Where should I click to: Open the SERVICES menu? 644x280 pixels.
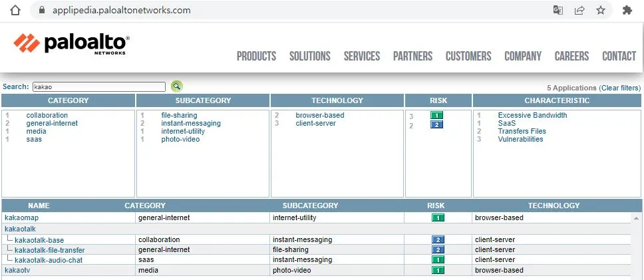coord(362,56)
